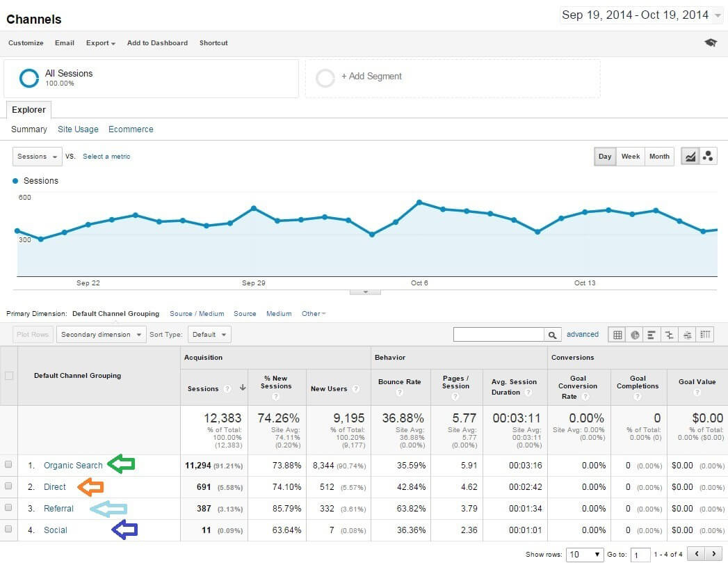This screenshot has width=728, height=563.
Task: Switch to the Motion chart view
Action: [x=708, y=156]
